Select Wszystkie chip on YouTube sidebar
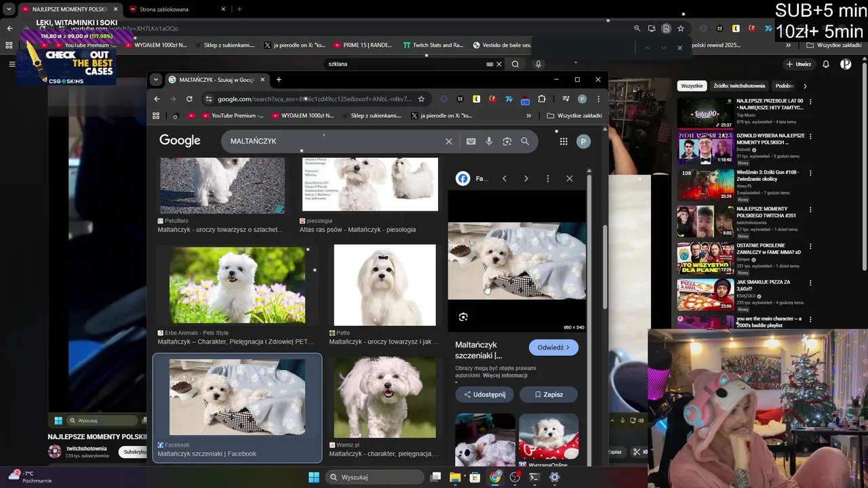Image resolution: width=868 pixels, height=488 pixels. [692, 86]
